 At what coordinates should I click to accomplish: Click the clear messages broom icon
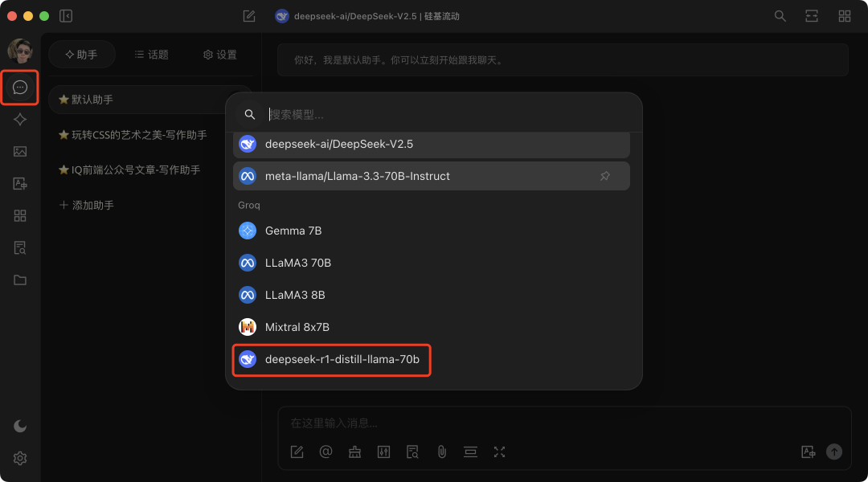(355, 452)
